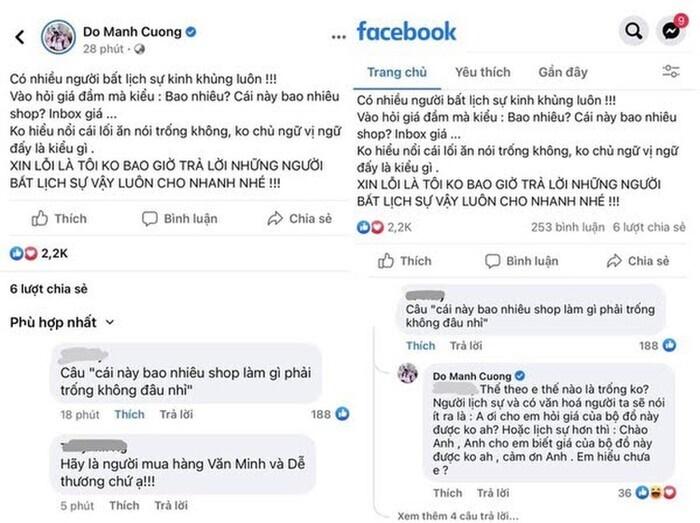Expand Xem thêm 4 câu trả lời

pos(452,513)
